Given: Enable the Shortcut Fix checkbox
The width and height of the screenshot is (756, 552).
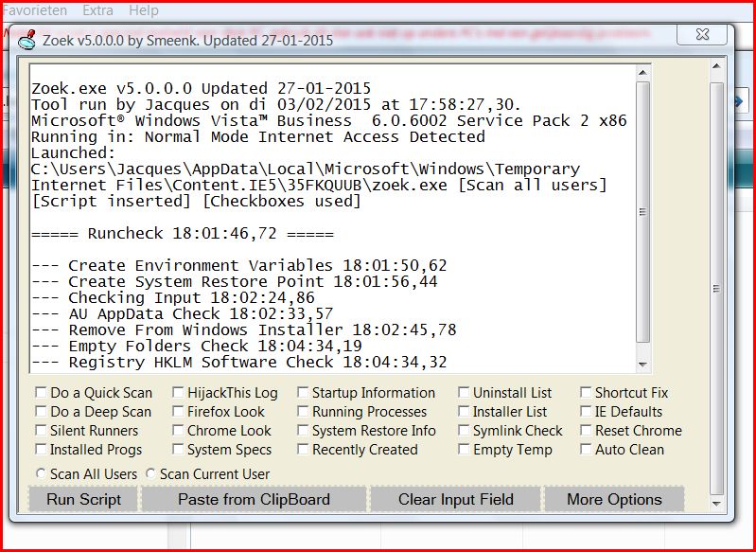Looking at the screenshot, I should point(586,392).
